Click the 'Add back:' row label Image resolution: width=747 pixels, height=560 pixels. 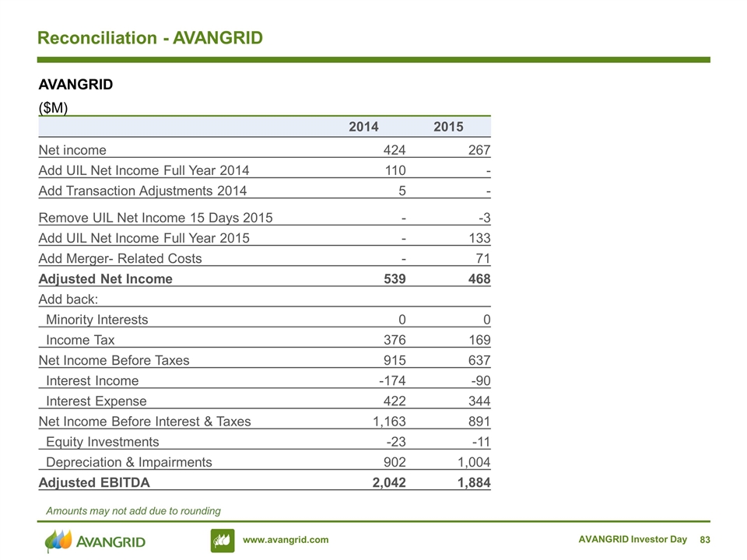(x=68, y=299)
